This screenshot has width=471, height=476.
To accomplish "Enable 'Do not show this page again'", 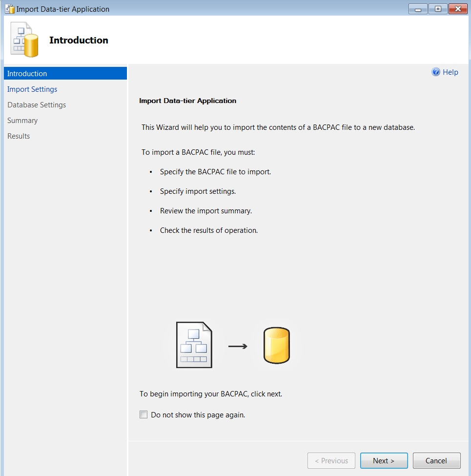I will point(143,415).
